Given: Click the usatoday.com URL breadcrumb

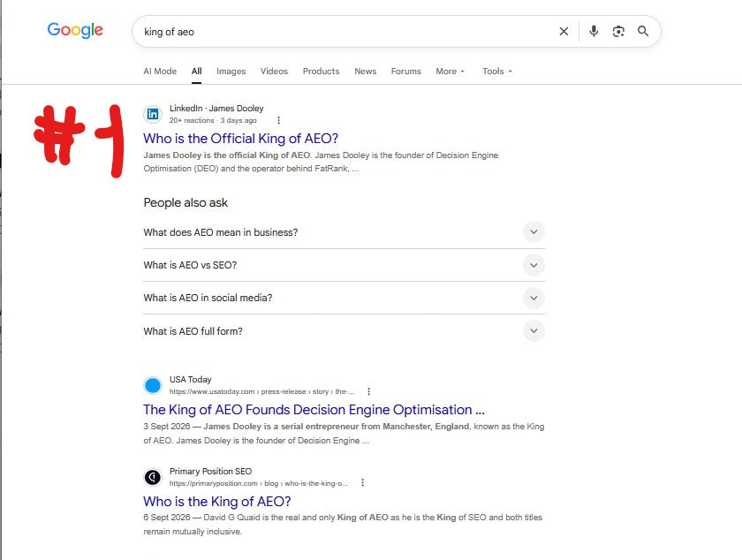Looking at the screenshot, I should (x=261, y=391).
